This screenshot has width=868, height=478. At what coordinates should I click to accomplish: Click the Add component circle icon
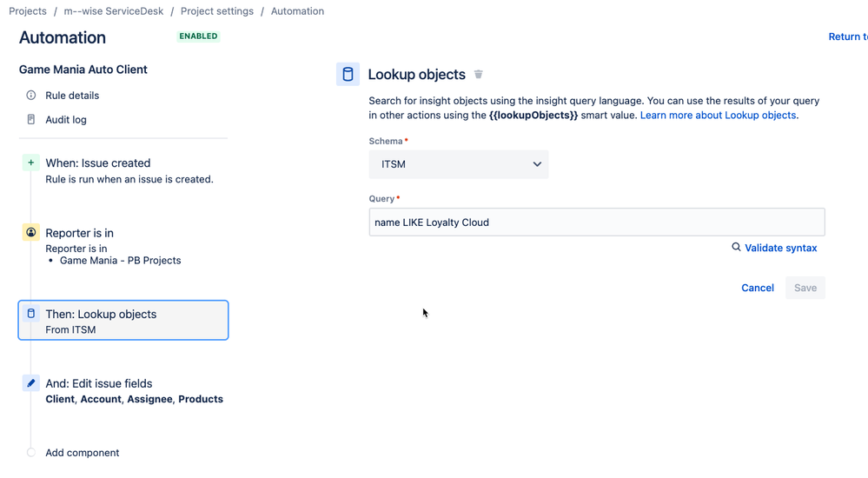[31, 453]
